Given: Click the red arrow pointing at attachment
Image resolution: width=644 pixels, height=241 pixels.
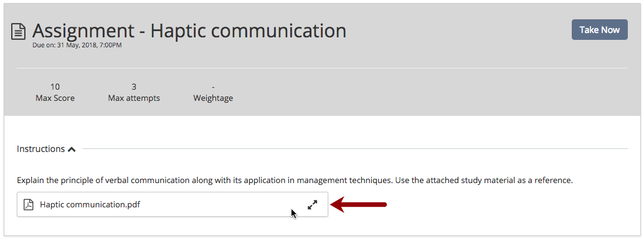Looking at the screenshot, I should [359, 204].
